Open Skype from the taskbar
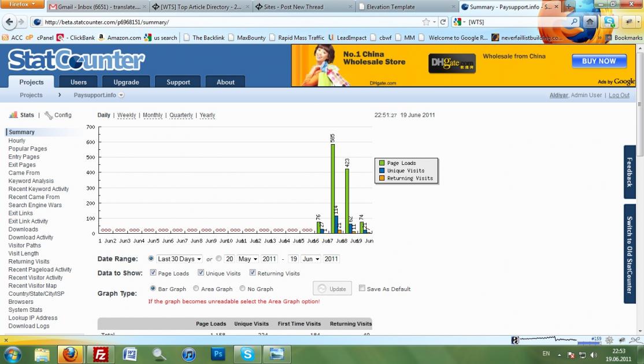The height and width of the screenshot is (364, 644). 247,354
